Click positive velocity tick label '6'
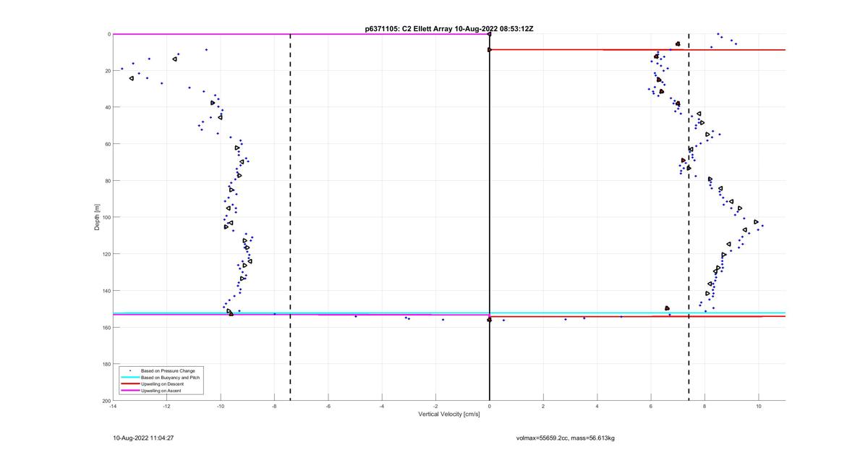 tap(651, 407)
